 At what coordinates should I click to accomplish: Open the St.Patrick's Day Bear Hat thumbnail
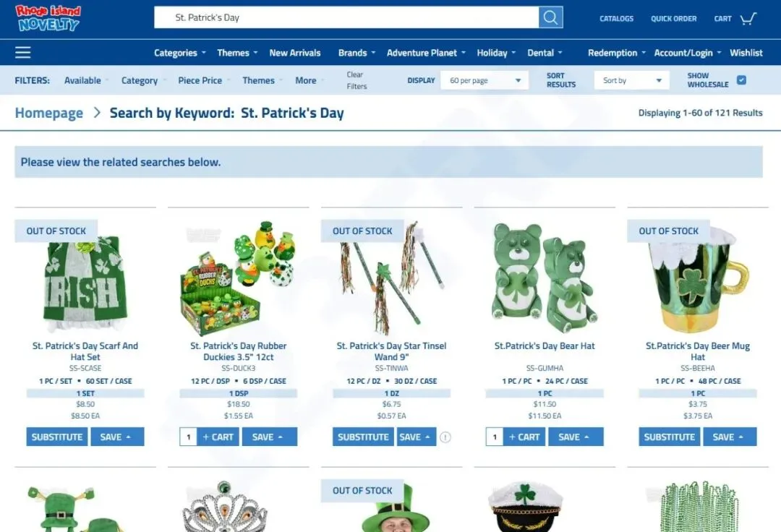[x=545, y=278]
